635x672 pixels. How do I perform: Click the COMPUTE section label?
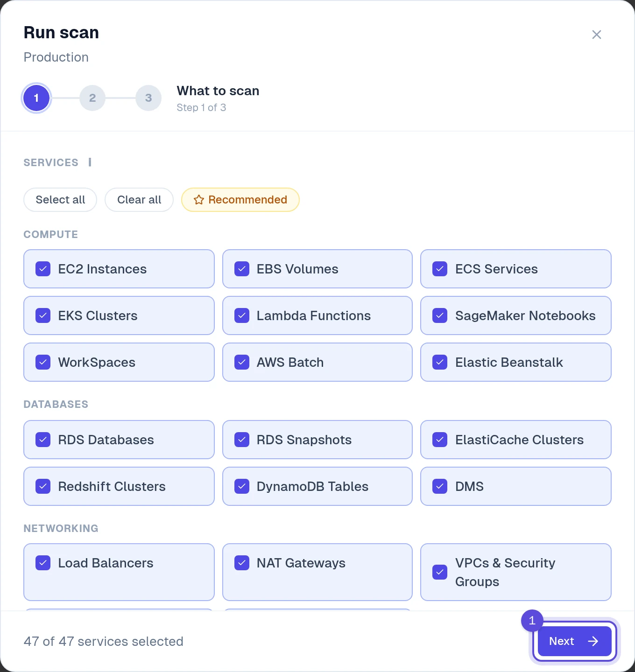click(x=51, y=234)
